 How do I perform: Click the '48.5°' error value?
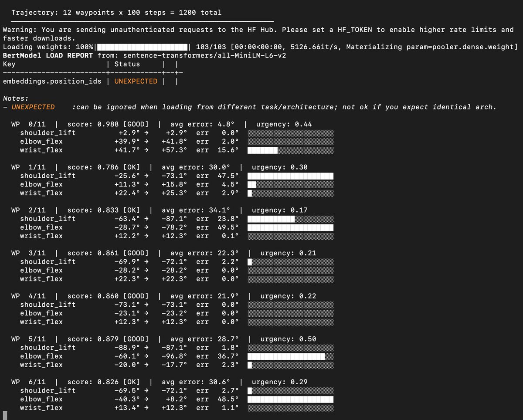click(x=228, y=399)
